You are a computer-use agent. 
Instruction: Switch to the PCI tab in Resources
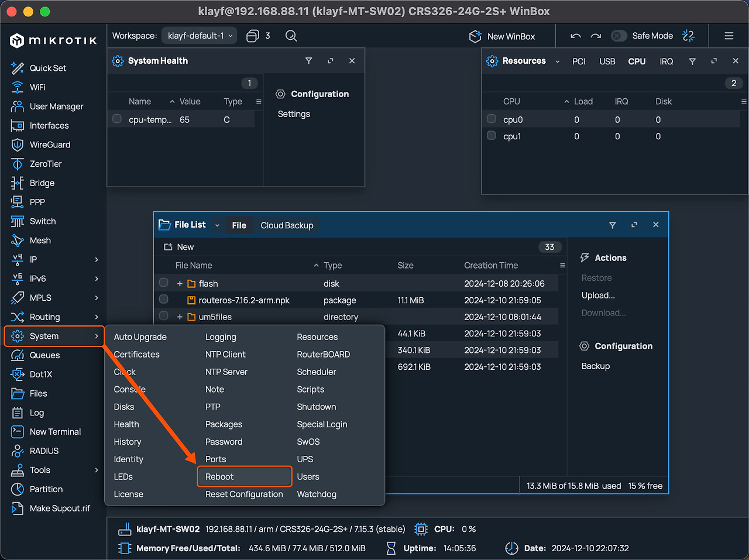click(579, 61)
